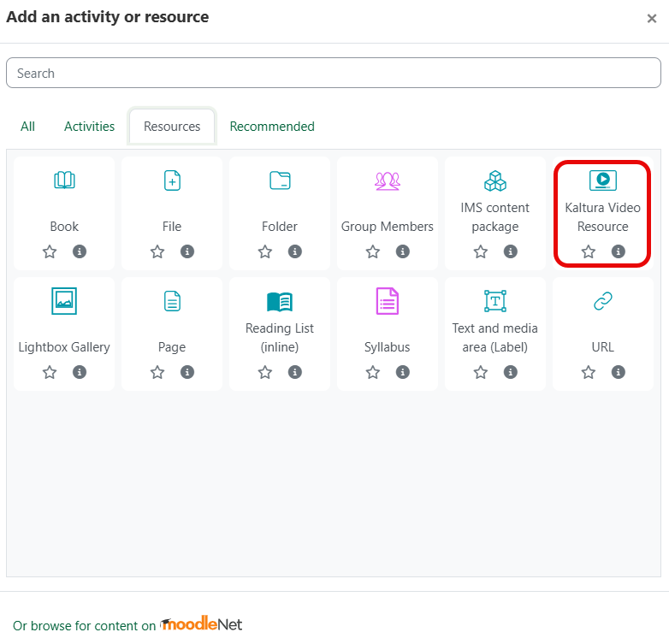
Task: Open info details for Reading List
Action: pyautogui.click(x=295, y=372)
